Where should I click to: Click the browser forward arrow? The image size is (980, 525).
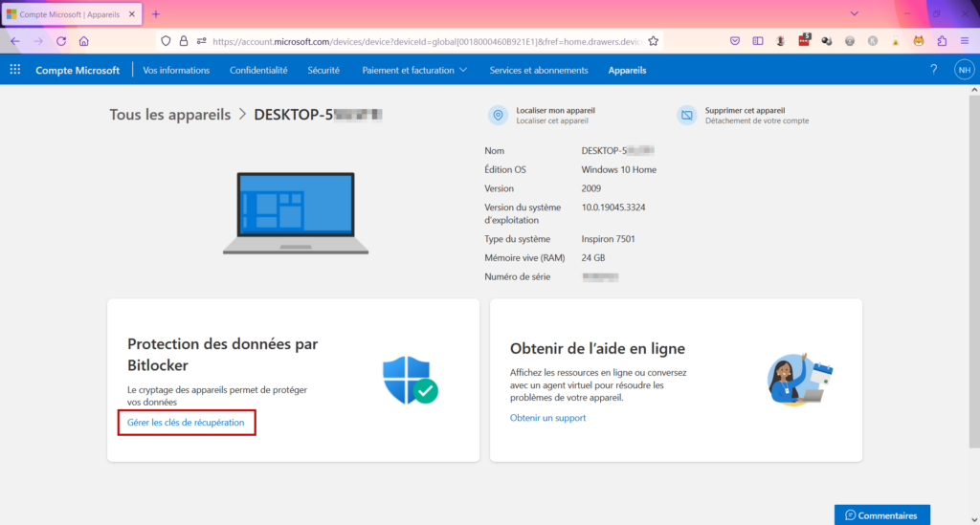pyautogui.click(x=38, y=41)
